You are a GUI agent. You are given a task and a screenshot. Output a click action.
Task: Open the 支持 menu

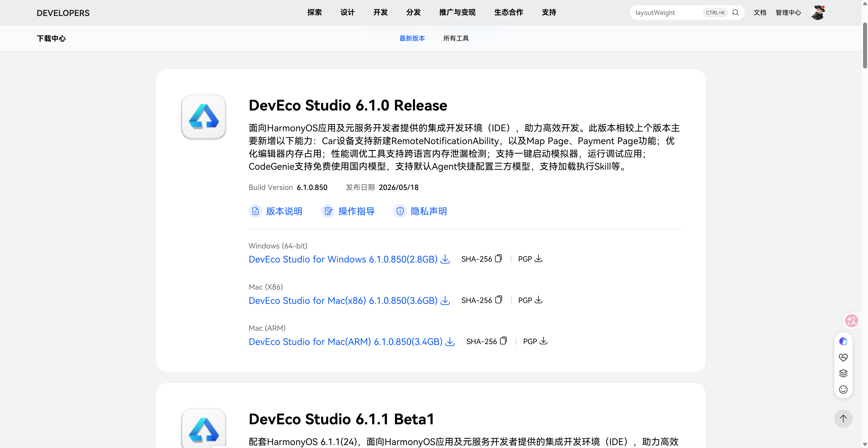click(x=549, y=12)
